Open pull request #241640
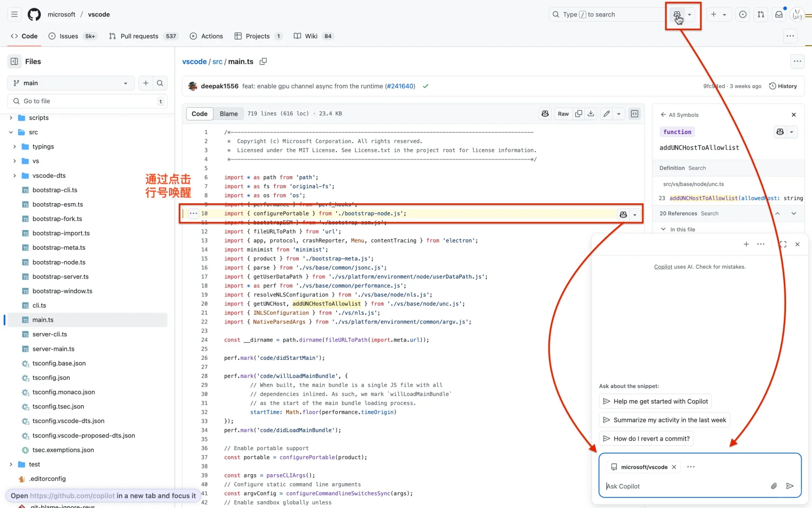 point(400,86)
